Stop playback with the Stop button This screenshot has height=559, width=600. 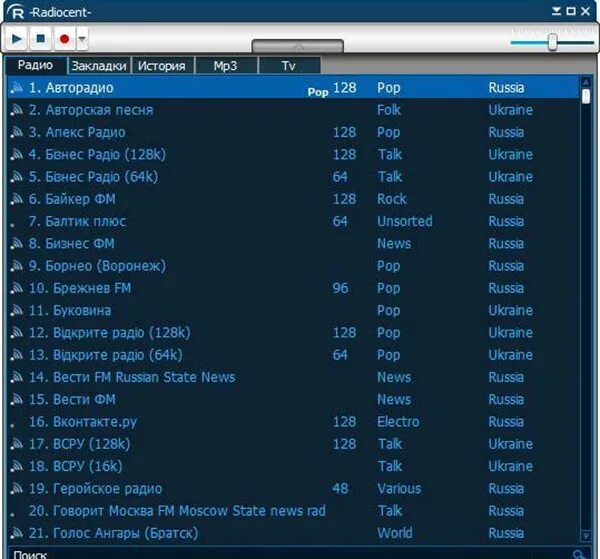(x=41, y=39)
